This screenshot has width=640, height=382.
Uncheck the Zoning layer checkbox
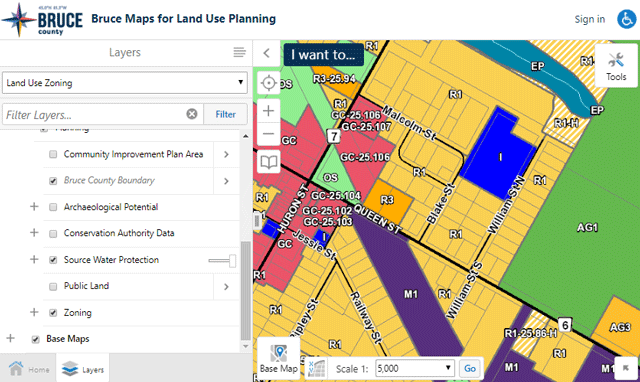click(53, 313)
